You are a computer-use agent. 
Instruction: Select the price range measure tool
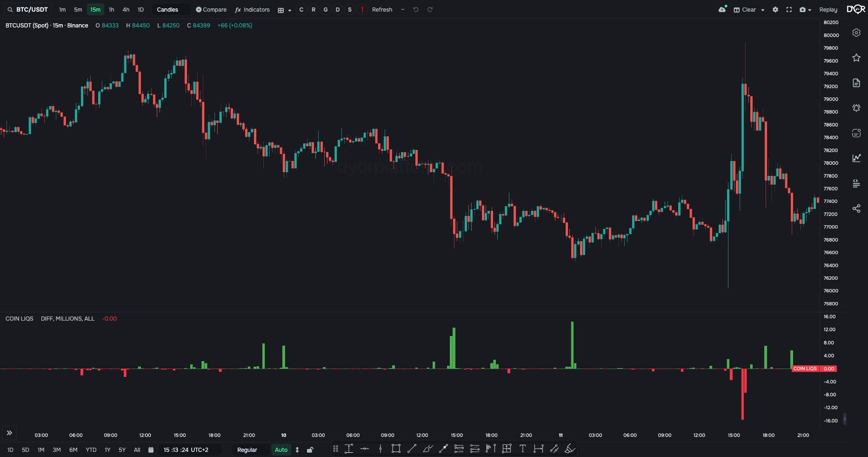[x=349, y=449]
